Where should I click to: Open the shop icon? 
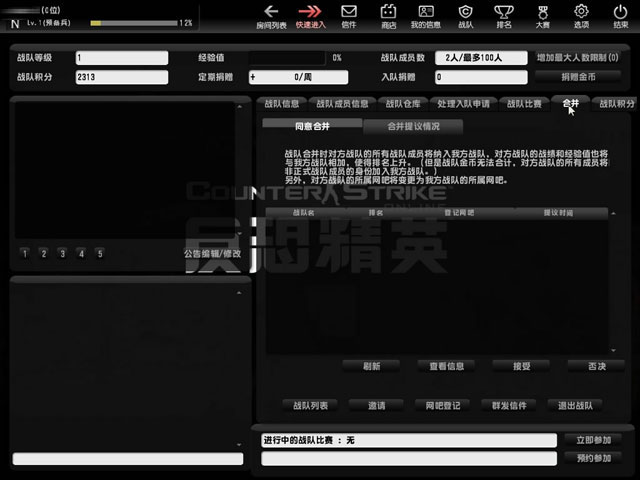click(x=388, y=12)
